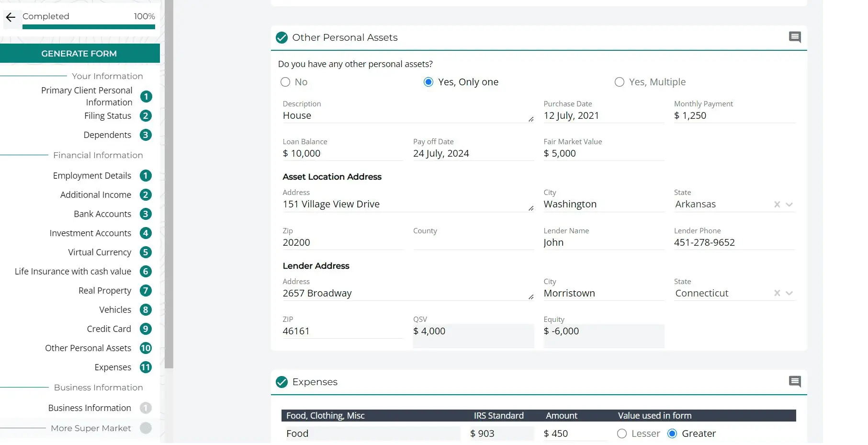Click step badge 9 next to Credit Card
This screenshot has width=868, height=445.
146,329
